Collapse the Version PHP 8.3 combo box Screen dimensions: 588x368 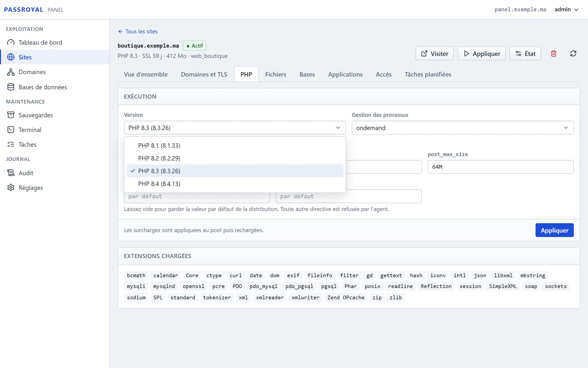pyautogui.click(x=235, y=128)
